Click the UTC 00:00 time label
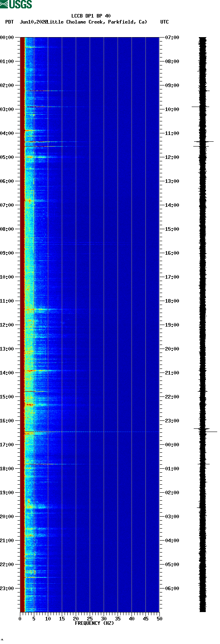This screenshot has width=220, height=644. pyautogui.click(x=172, y=445)
